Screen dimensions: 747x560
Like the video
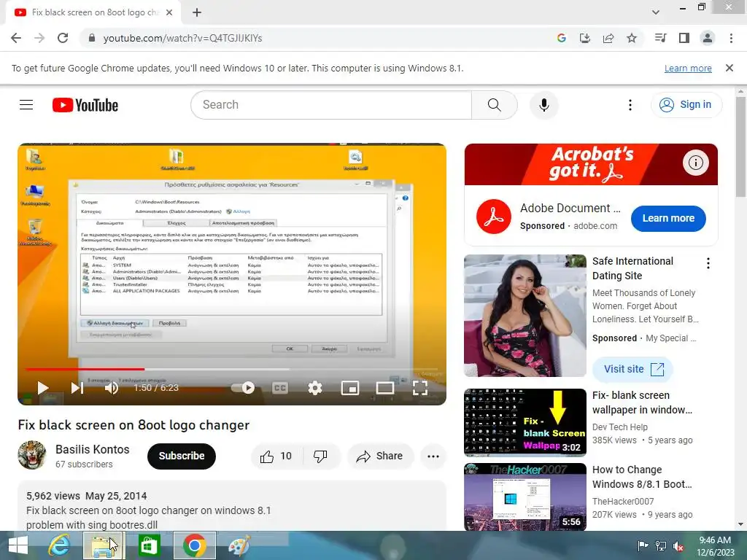pyautogui.click(x=276, y=456)
